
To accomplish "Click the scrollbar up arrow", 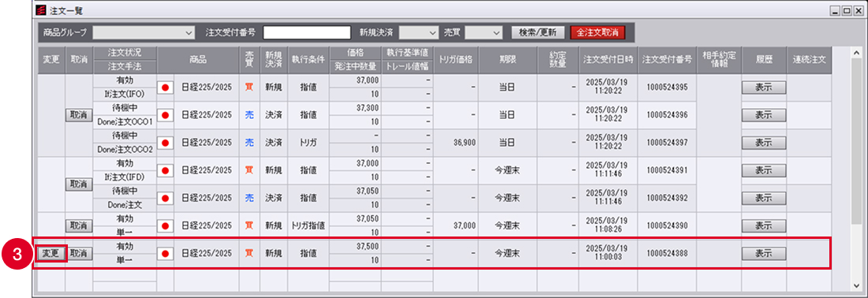I will tap(857, 53).
